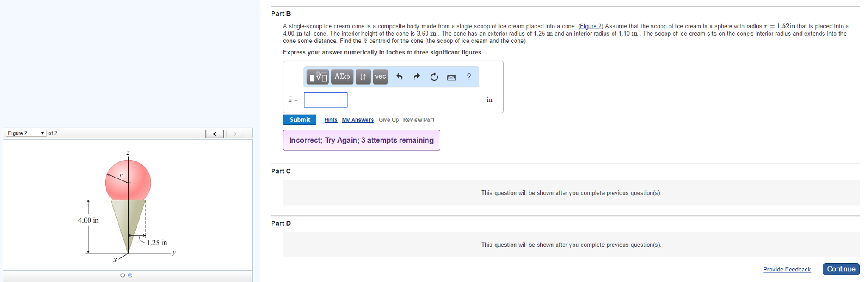Click 'Express your answer numerically' instruction

pyautogui.click(x=383, y=52)
